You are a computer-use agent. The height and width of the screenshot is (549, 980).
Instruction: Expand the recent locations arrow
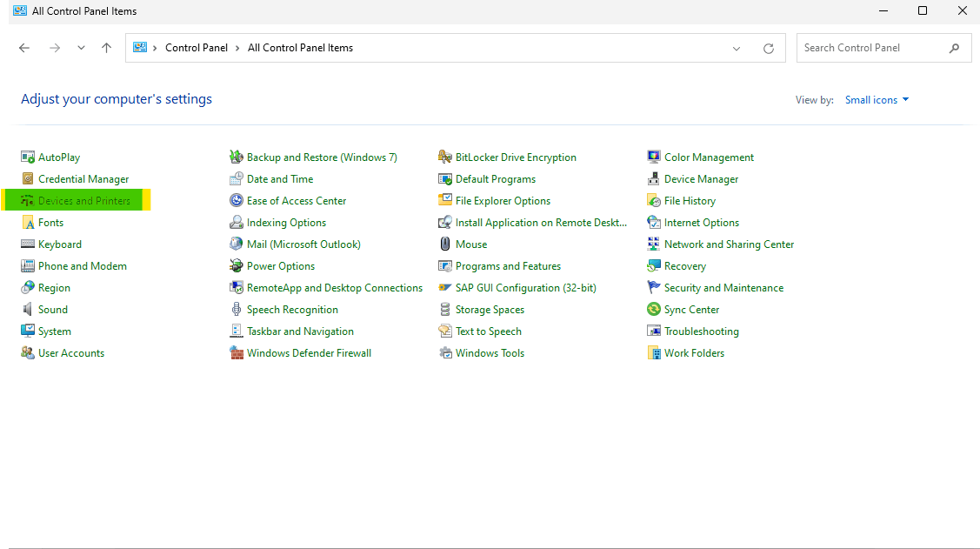(x=81, y=49)
